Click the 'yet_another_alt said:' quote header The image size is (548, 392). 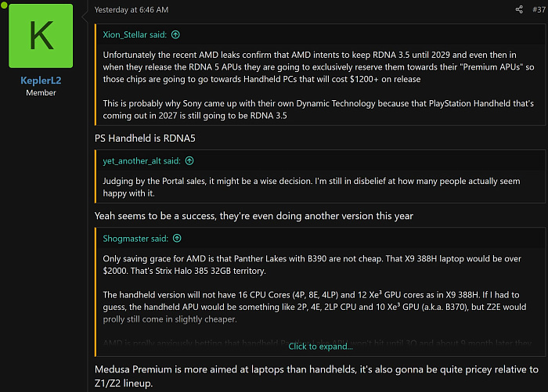(142, 160)
